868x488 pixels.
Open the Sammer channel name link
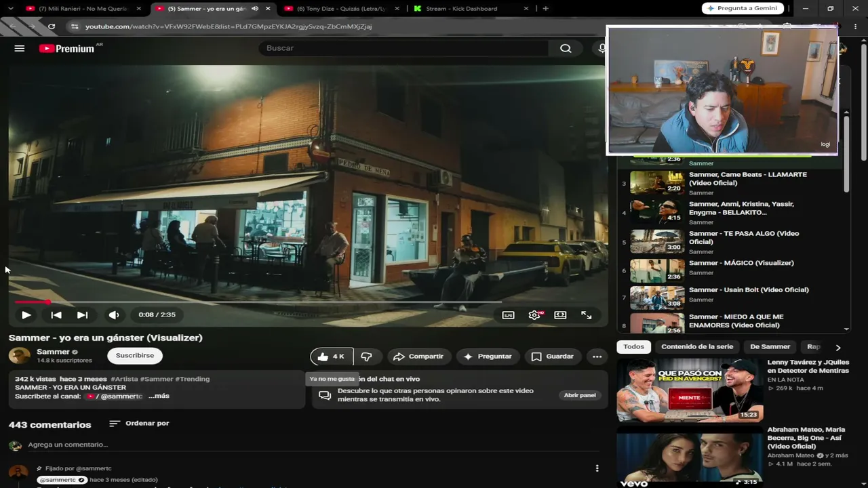[x=53, y=352]
